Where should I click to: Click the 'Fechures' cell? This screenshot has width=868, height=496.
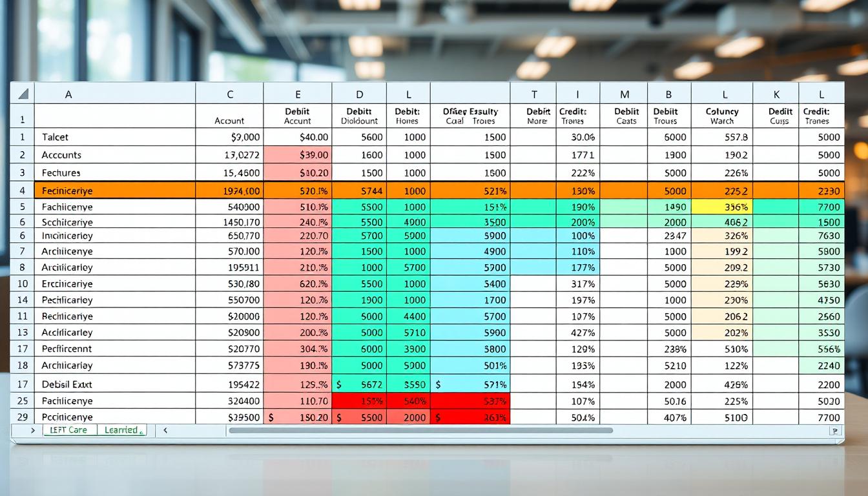[115, 172]
